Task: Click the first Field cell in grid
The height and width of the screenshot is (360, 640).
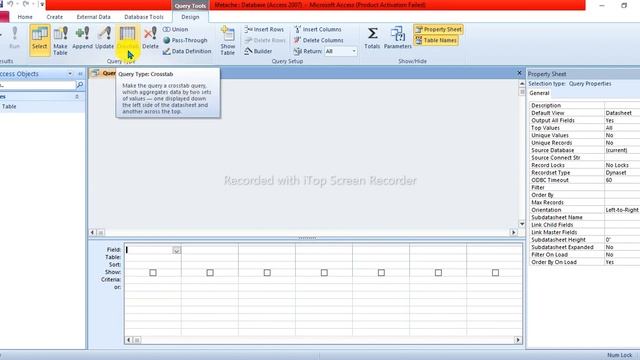Action: [x=153, y=250]
